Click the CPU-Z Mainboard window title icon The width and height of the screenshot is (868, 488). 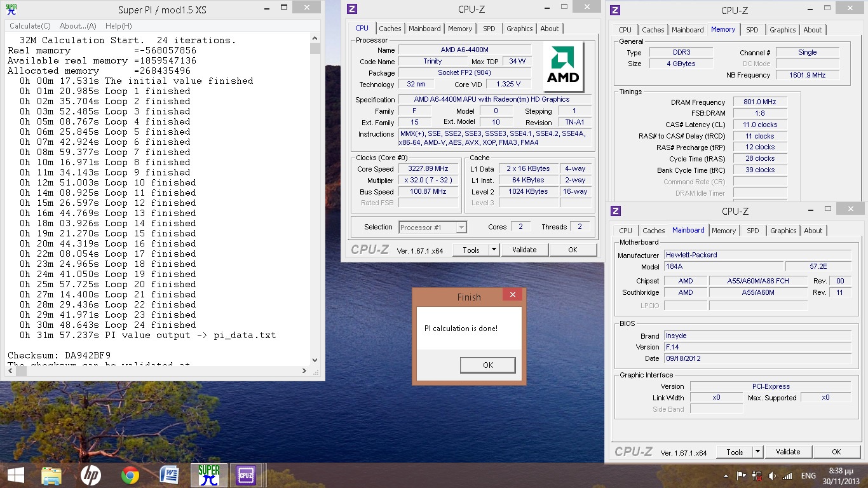coord(616,210)
